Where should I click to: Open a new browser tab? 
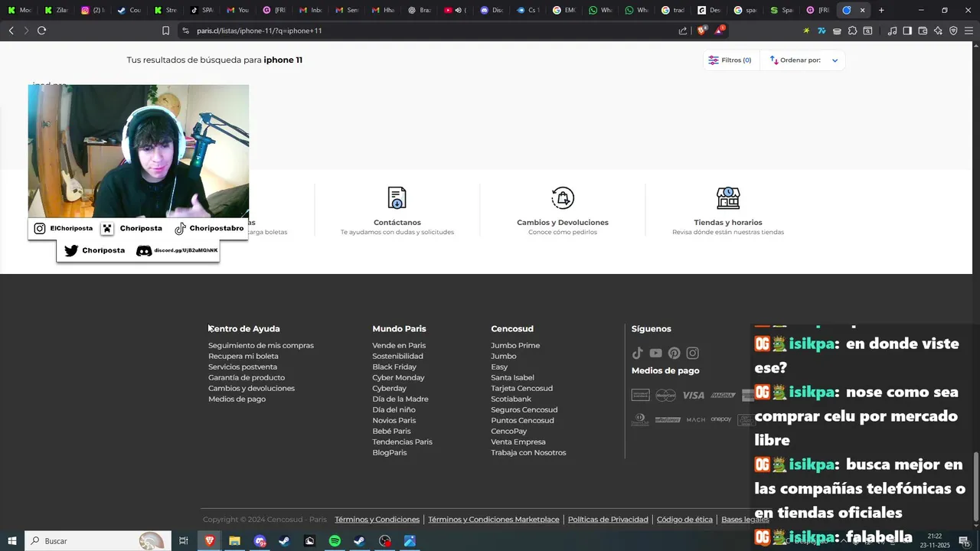coord(881,10)
